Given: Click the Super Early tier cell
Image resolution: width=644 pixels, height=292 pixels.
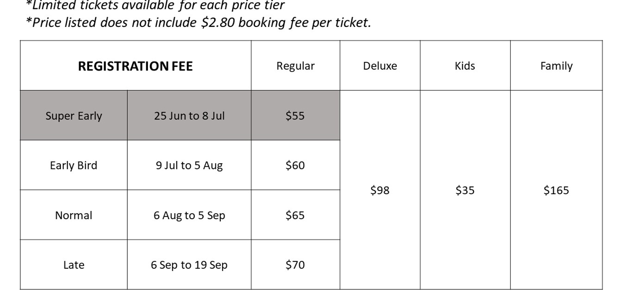Looking at the screenshot, I should click(x=74, y=116).
